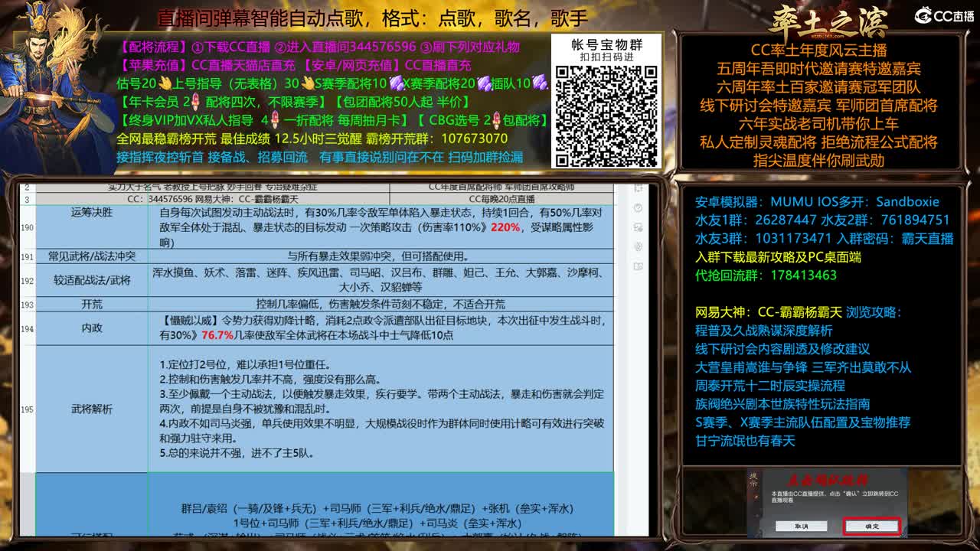Click the red 220% damage value
The width and height of the screenshot is (980, 551).
tap(505, 227)
